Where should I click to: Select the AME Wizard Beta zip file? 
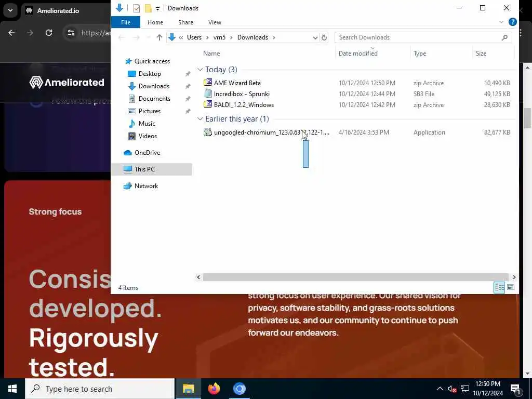237,83
